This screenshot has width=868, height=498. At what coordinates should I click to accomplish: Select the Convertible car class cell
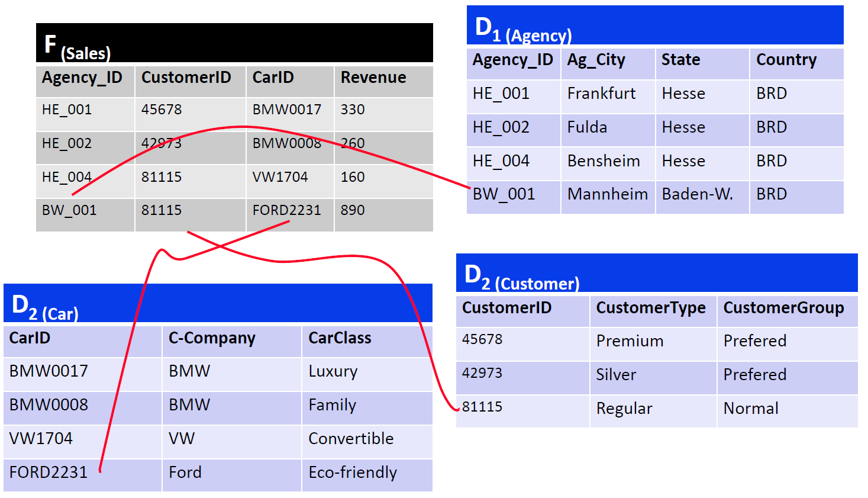[x=351, y=439]
